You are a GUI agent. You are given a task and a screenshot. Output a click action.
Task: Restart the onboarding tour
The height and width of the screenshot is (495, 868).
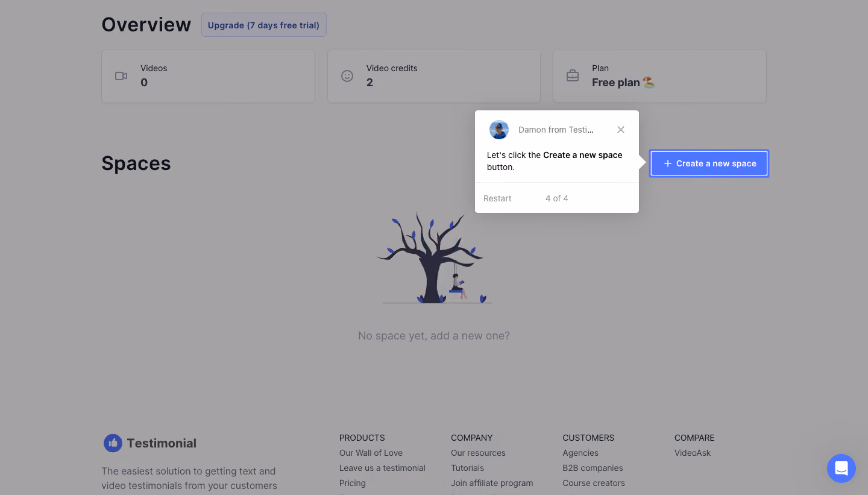coord(497,198)
